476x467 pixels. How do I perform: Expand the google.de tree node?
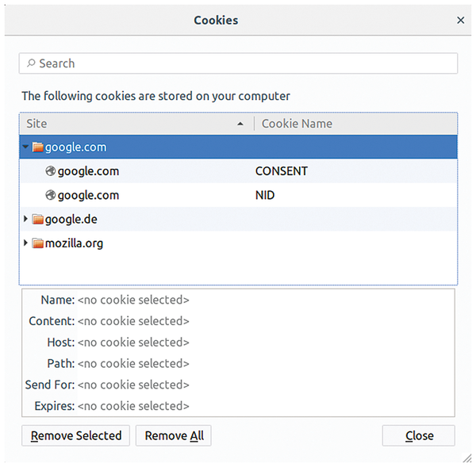click(26, 219)
